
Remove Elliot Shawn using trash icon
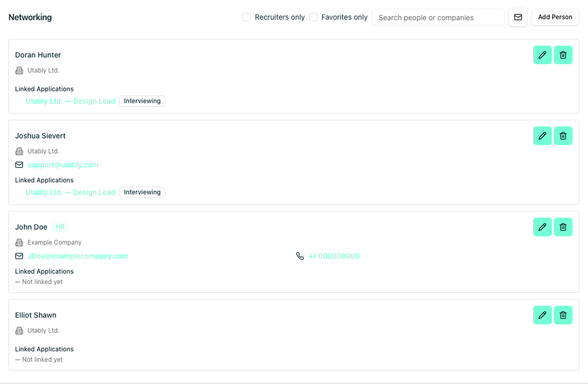tap(563, 315)
